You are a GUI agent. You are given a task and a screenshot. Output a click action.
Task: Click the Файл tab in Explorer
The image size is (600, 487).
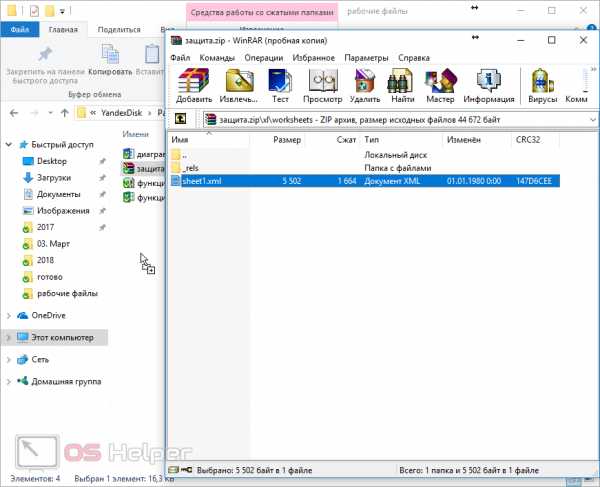pyautogui.click(x=20, y=29)
